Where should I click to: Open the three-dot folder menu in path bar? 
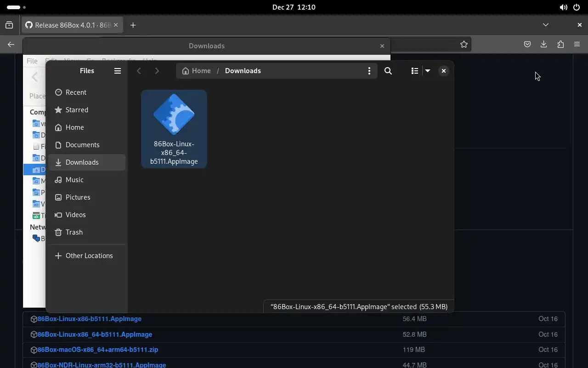point(369,71)
